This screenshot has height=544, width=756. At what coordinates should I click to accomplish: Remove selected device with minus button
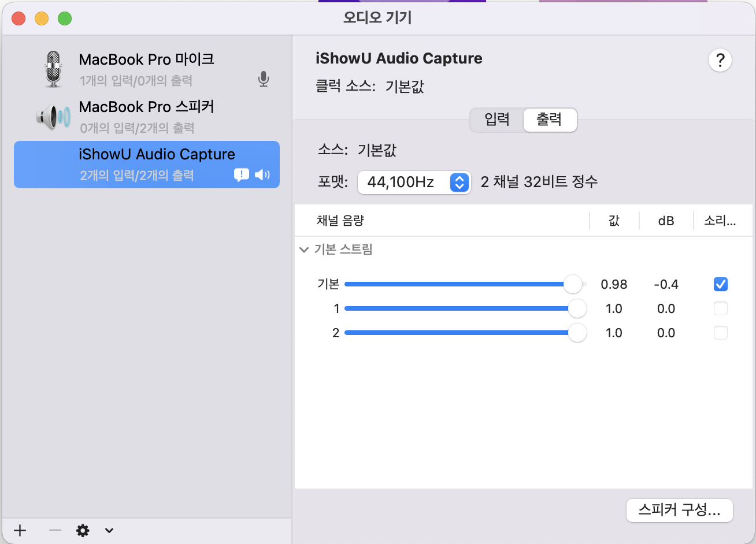(x=55, y=530)
